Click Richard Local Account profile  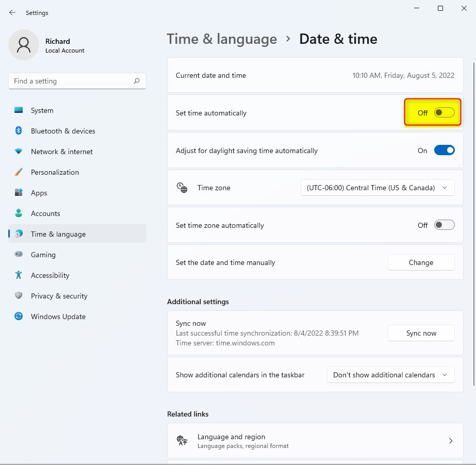(x=47, y=45)
